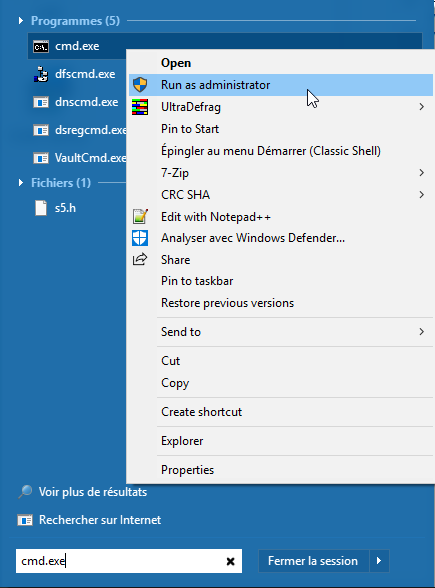Select the highlighted cmd.exe result name
Image resolution: width=435 pixels, height=588 pixels.
77,46
